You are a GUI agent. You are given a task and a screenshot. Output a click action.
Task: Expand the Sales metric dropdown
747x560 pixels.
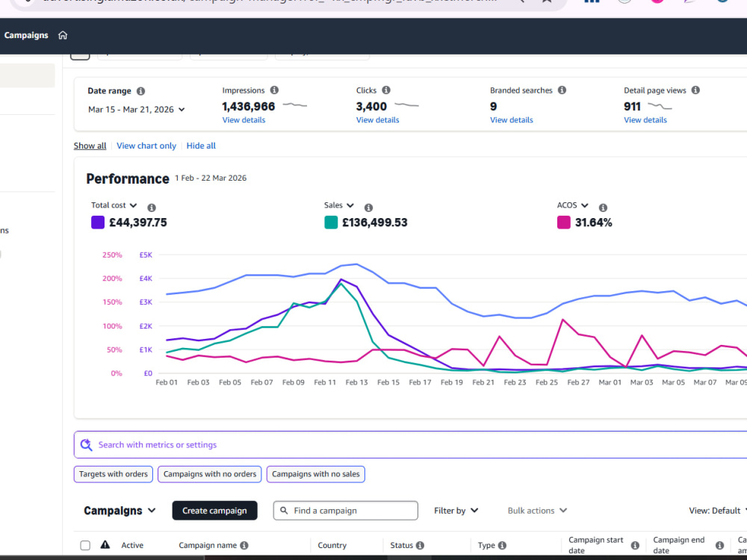click(x=338, y=205)
